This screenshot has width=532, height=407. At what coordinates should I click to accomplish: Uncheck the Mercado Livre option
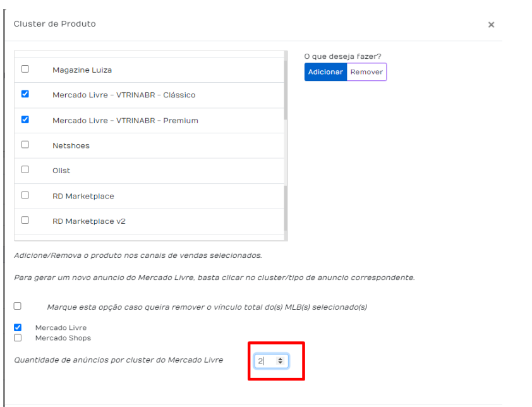click(18, 327)
